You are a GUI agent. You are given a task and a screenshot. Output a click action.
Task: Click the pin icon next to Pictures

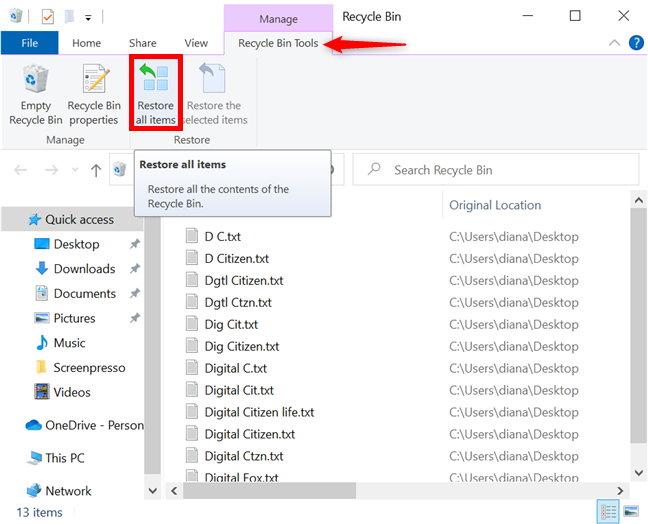point(135,318)
